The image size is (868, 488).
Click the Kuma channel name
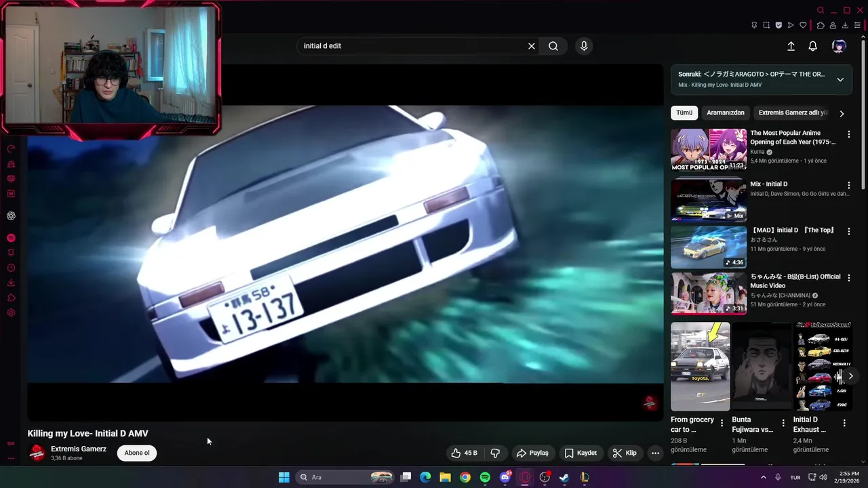(757, 152)
